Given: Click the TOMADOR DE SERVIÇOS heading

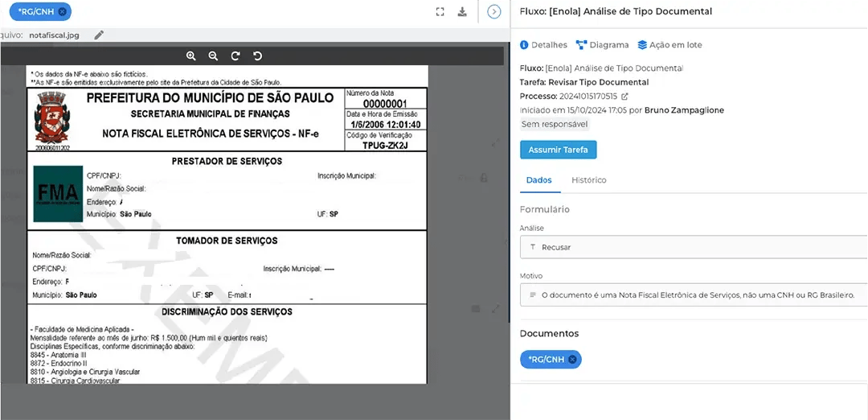Looking at the screenshot, I should [227, 241].
